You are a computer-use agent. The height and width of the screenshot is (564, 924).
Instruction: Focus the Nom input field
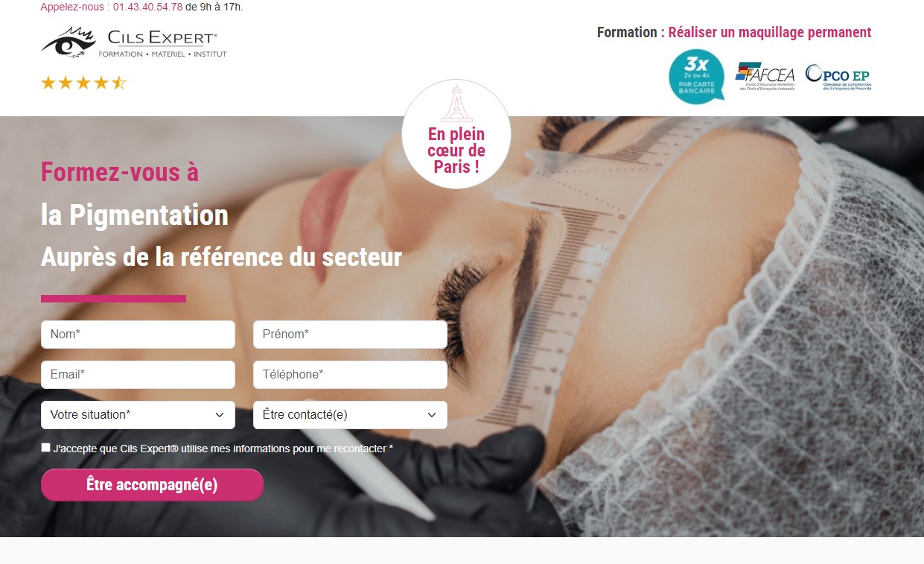click(138, 335)
